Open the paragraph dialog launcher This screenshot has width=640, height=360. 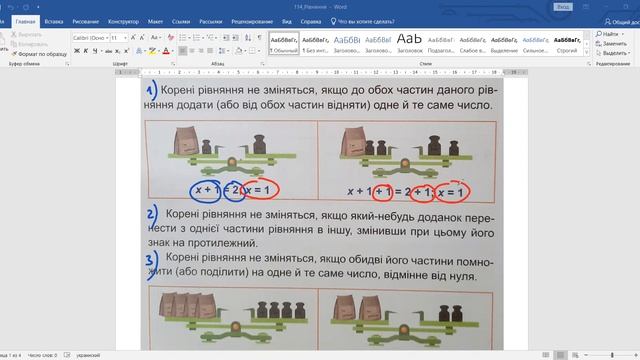262,64
